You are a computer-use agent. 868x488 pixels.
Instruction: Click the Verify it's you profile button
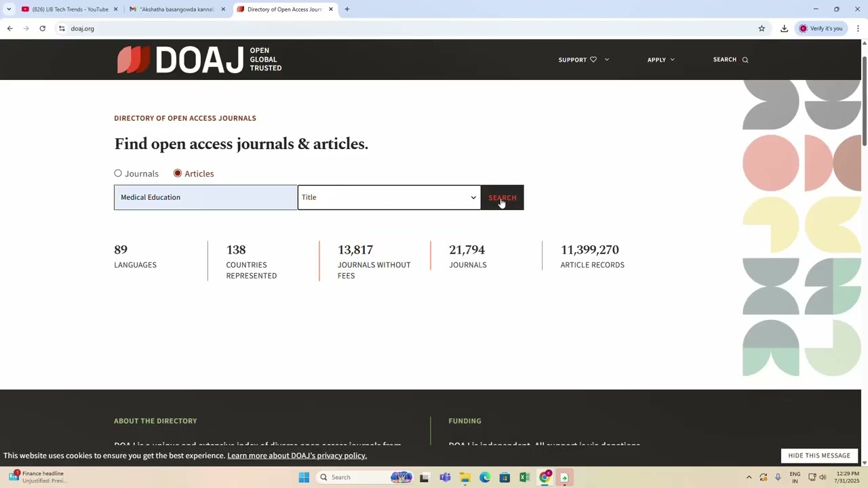pos(821,28)
